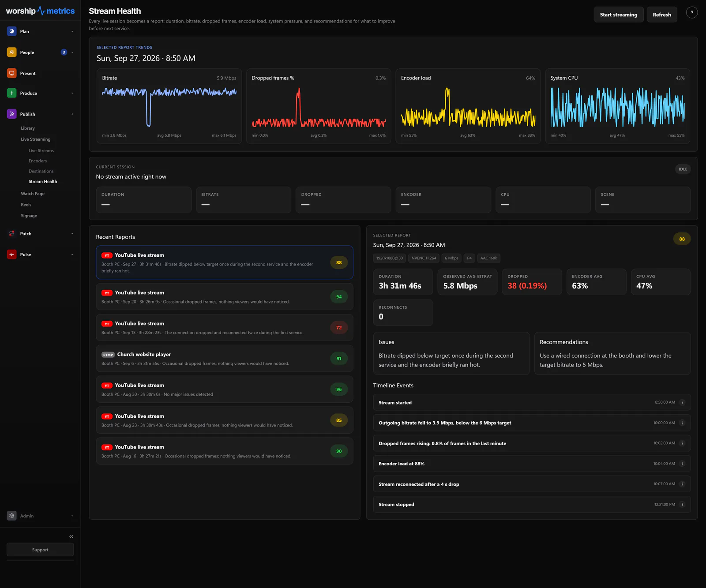Viewport: 706px width, 588px height.
Task: Click the Publish module icon
Action: (12, 114)
